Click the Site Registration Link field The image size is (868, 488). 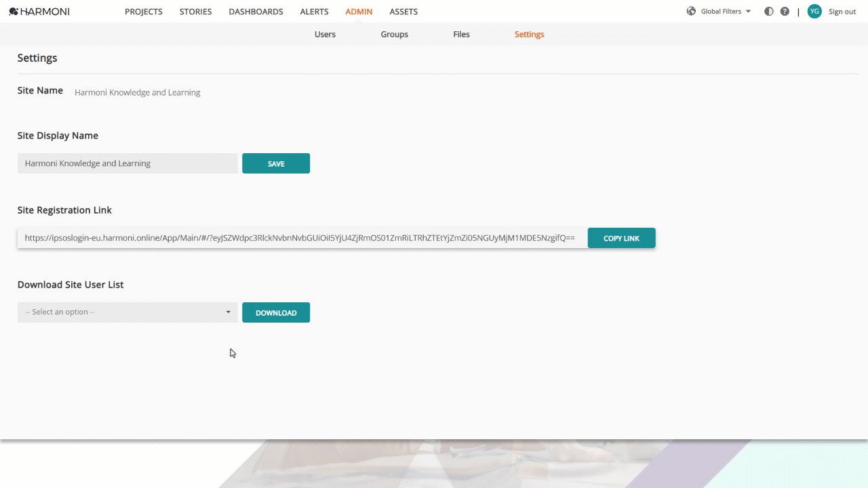[x=302, y=238]
